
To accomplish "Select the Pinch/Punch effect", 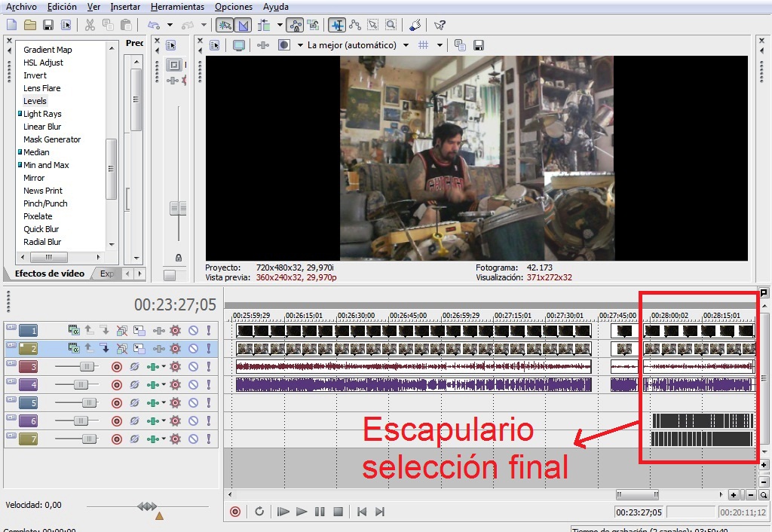I will click(x=45, y=203).
